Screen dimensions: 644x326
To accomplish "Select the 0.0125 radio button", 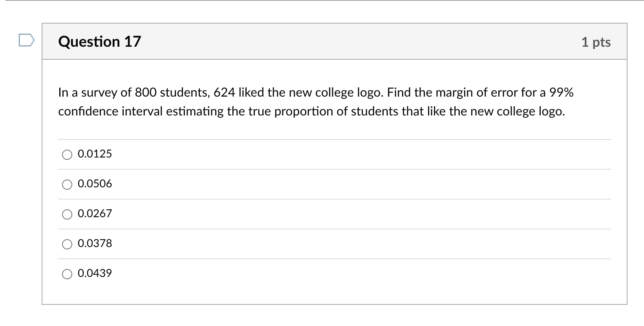I will coord(67,155).
